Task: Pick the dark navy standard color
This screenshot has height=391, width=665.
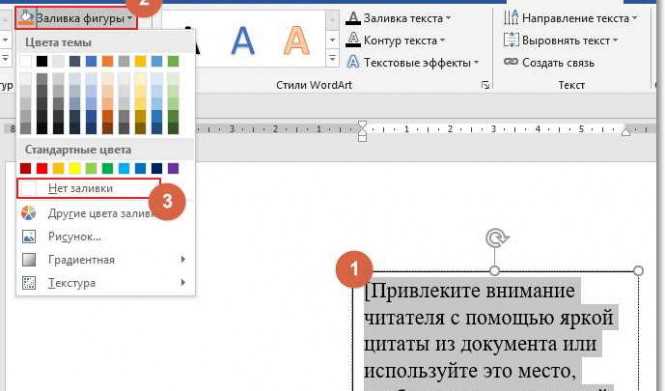Action: pos(156,168)
